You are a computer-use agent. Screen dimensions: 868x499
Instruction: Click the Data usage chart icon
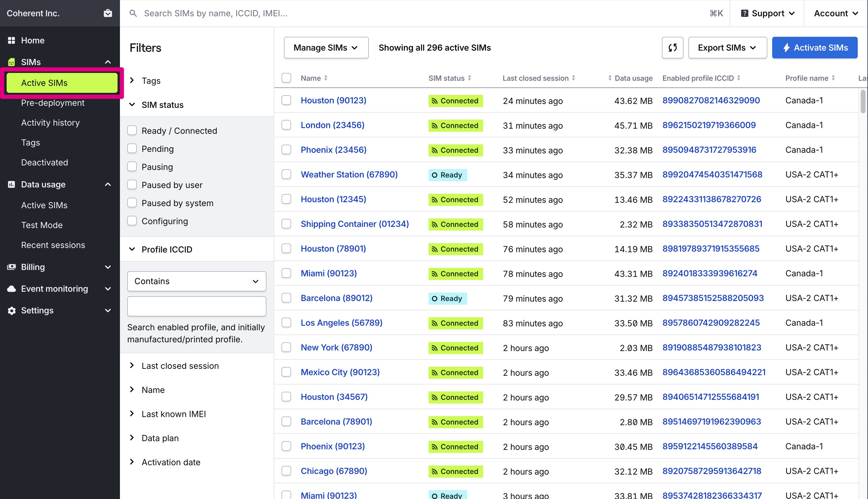click(11, 184)
